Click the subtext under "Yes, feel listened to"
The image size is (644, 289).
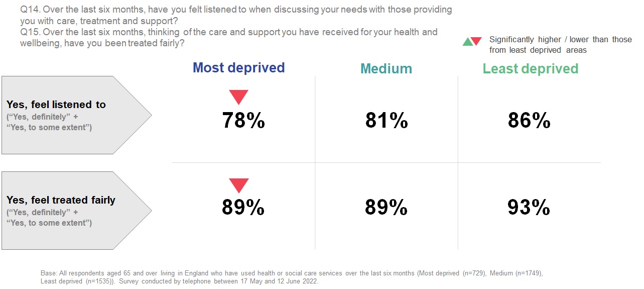click(49, 122)
